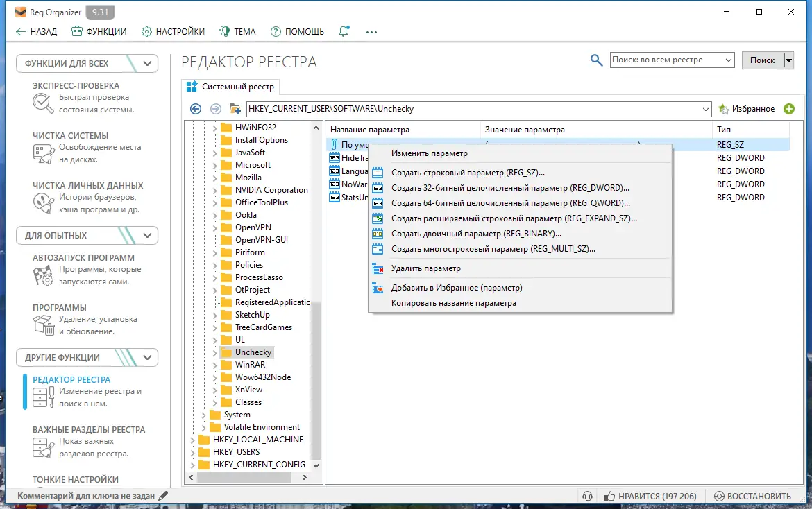Click the search magnifier icon near search box
Image resolution: width=812 pixels, height=509 pixels.
[x=596, y=60]
